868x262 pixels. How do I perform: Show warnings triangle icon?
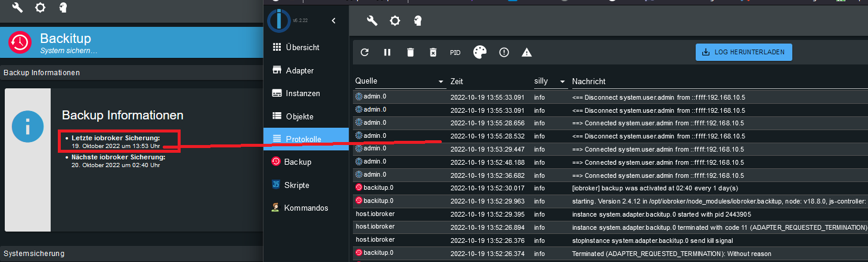[526, 53]
